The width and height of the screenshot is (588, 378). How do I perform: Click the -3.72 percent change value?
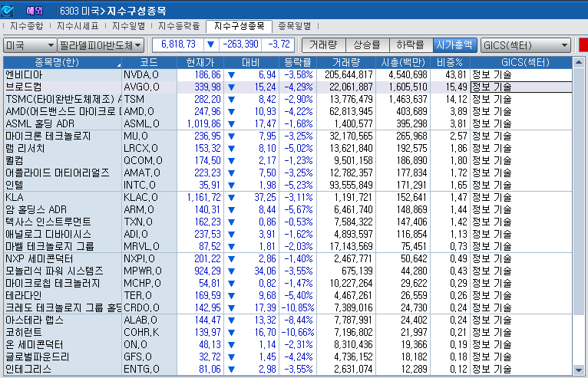[x=279, y=44]
